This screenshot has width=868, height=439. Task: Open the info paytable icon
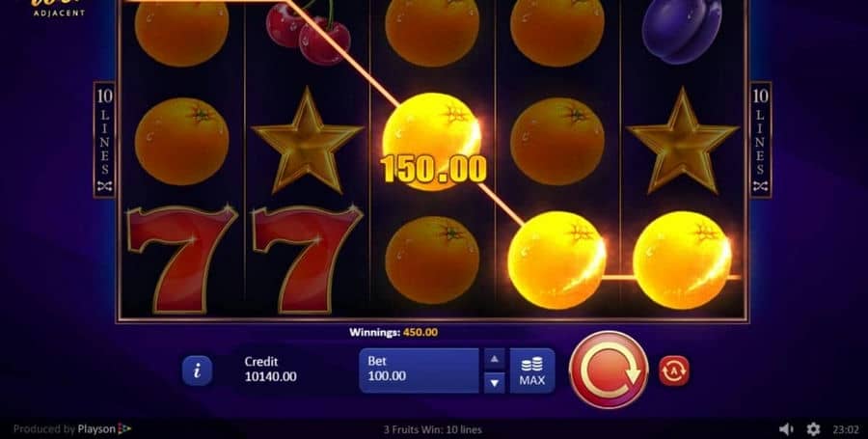coord(197,370)
